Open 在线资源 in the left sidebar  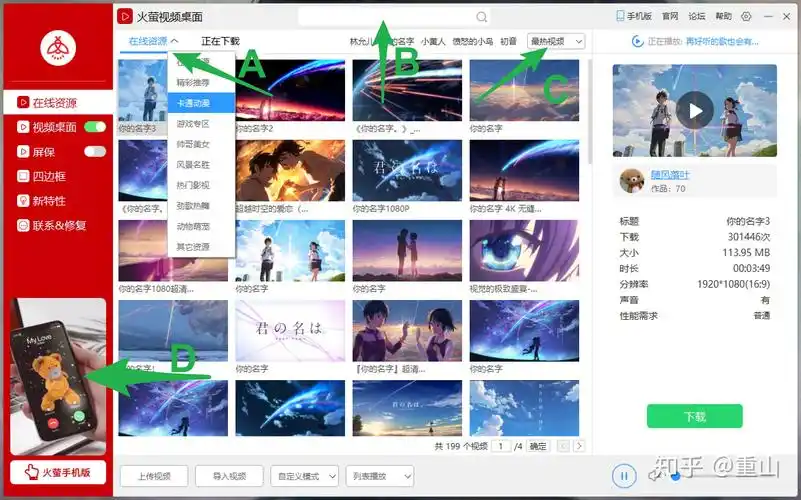pyautogui.click(x=58, y=103)
